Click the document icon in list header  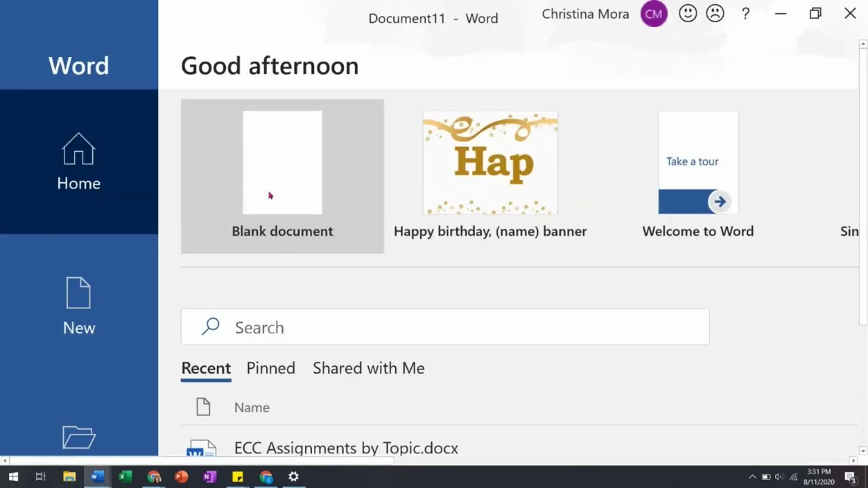203,407
